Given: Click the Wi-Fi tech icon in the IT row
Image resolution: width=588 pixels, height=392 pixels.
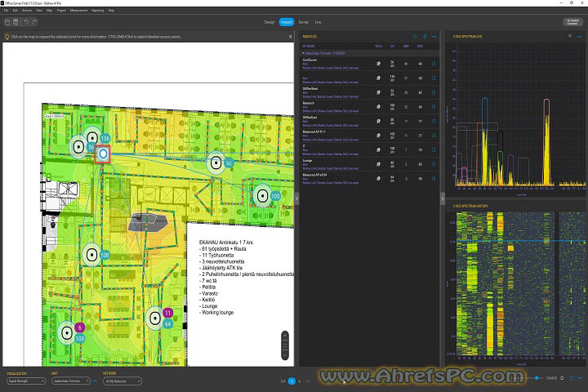Looking at the screenshot, I should (x=378, y=150).
